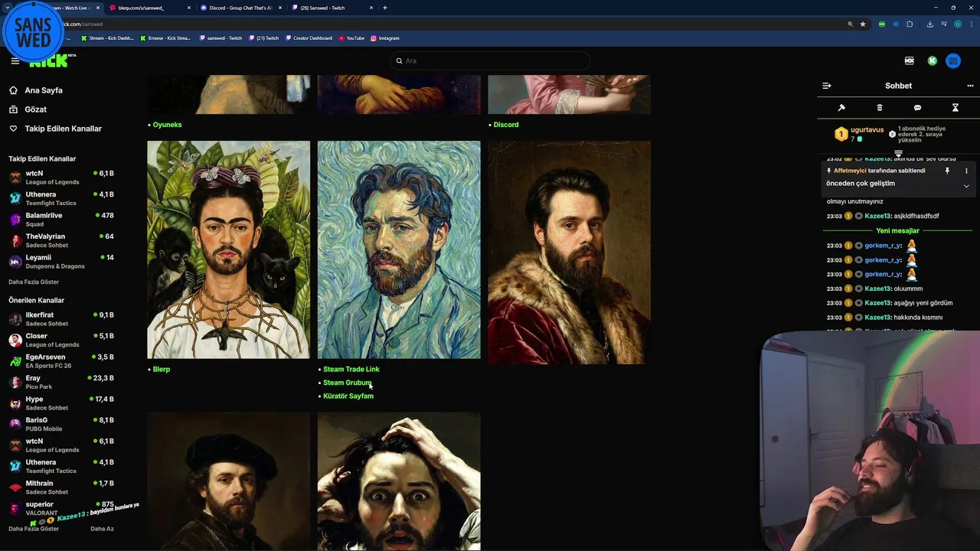This screenshot has width=980, height=551.
Task: Open the browser Downloads icon
Action: pyautogui.click(x=929, y=24)
